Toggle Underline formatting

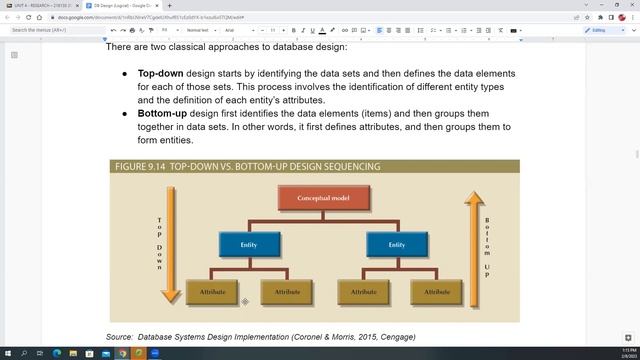312,30
